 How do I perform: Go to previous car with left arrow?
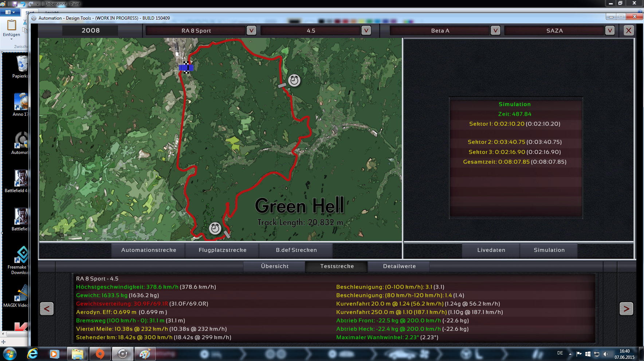coord(47,309)
